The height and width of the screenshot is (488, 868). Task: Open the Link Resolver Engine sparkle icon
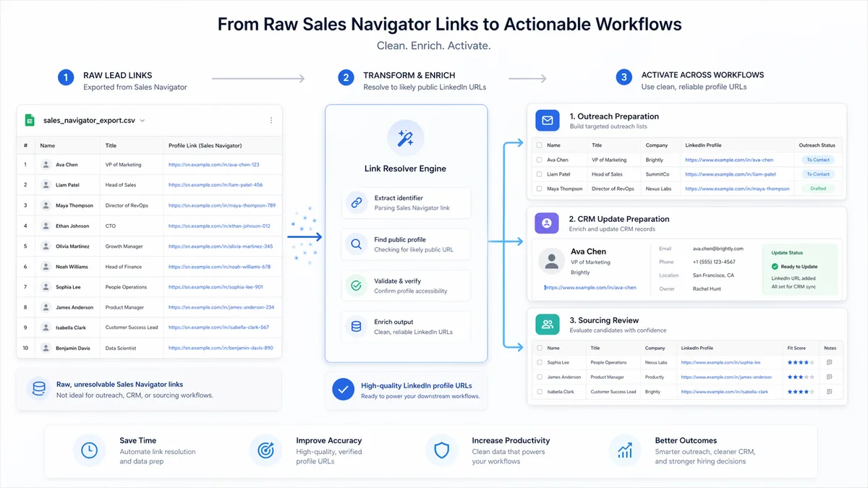(x=406, y=137)
